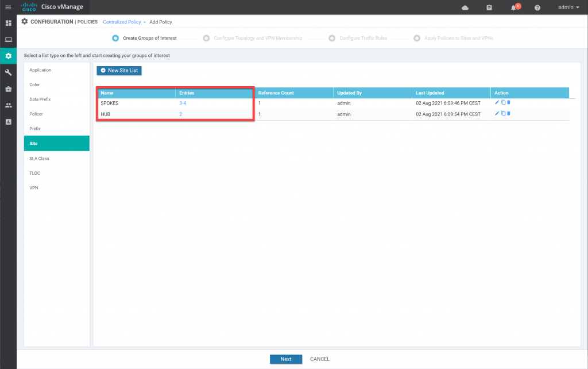Switch to the SLA Class list type

coord(38,159)
